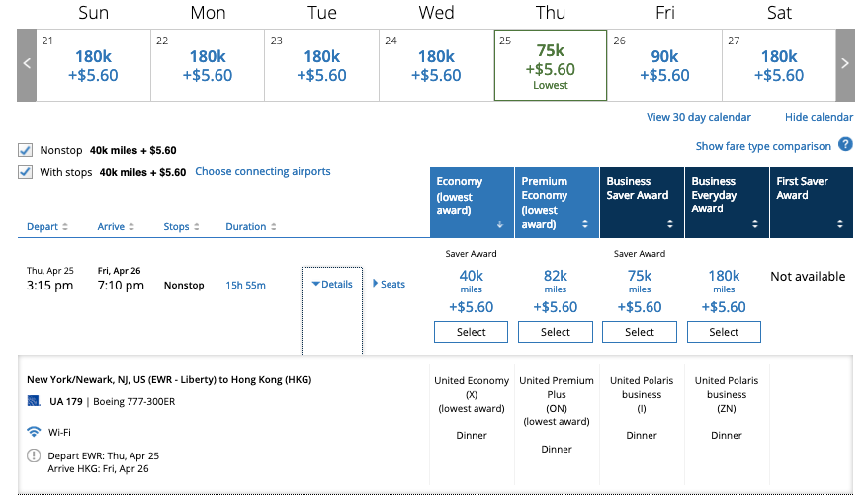
Task: Sort flights by Depart time arrows
Action: pyautogui.click(x=65, y=227)
